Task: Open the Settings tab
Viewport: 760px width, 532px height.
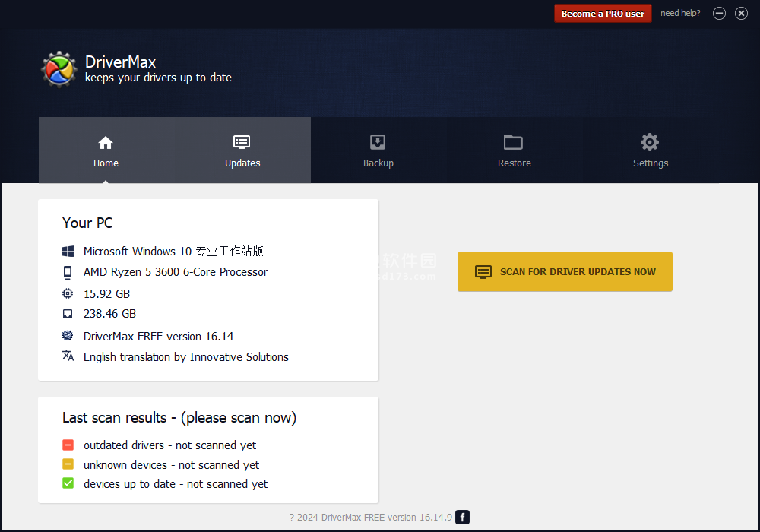Action: [x=651, y=150]
